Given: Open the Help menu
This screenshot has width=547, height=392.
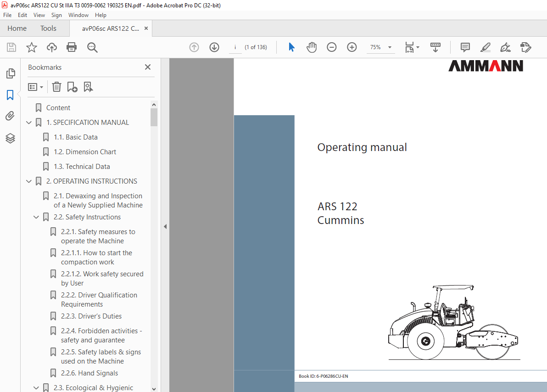Looking at the screenshot, I should point(100,15).
